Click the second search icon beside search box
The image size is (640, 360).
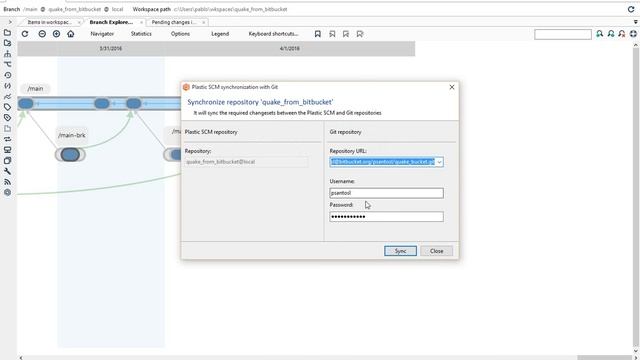(x=611, y=34)
